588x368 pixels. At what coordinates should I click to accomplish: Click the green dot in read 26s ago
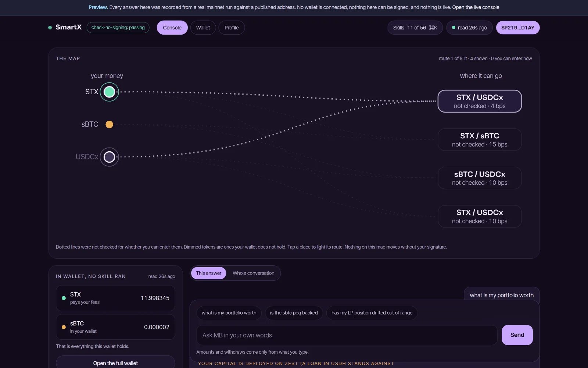(453, 28)
